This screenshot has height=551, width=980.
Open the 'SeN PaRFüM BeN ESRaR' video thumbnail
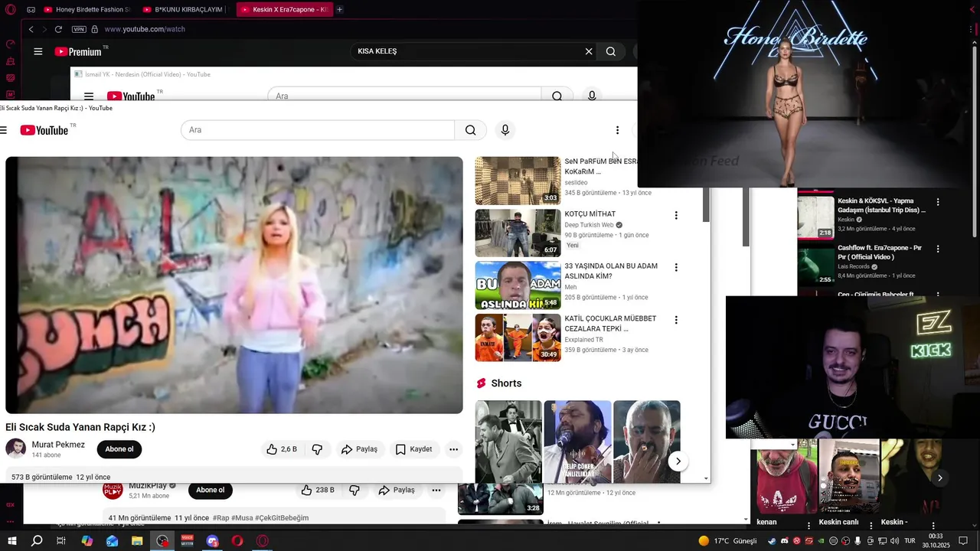tap(518, 181)
